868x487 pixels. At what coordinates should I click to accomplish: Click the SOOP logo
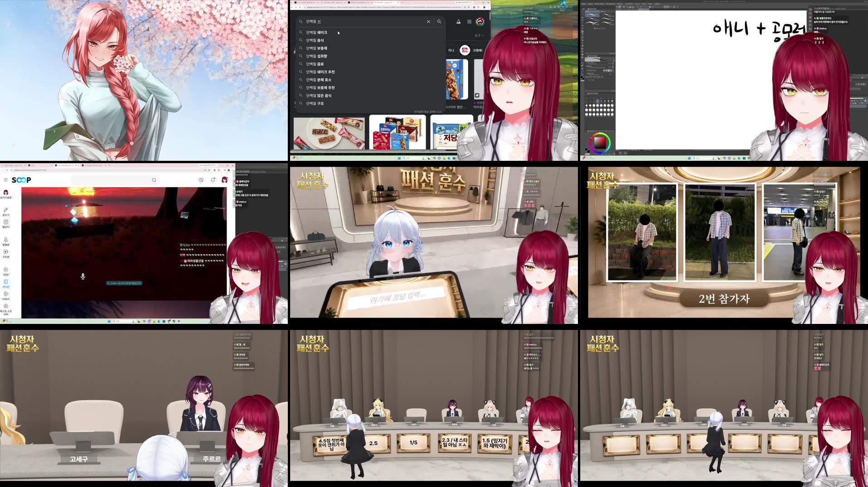click(x=21, y=180)
